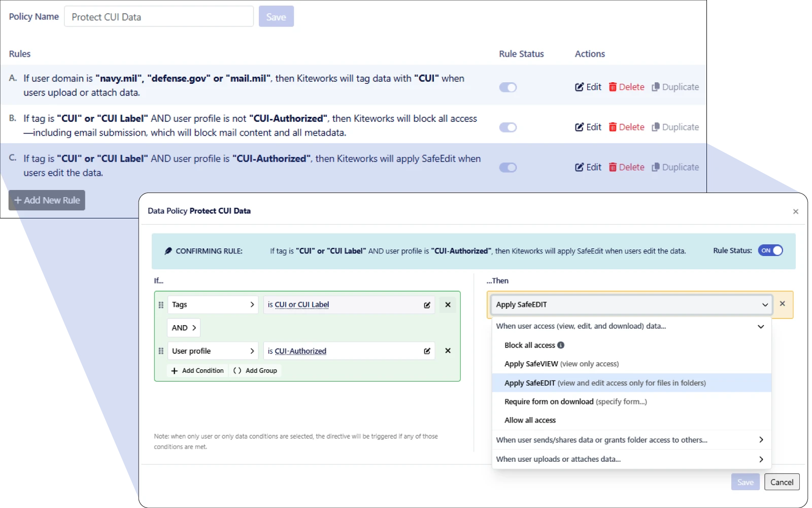
Task: Click 'is CUI-Authorized' value text
Action: [x=297, y=351]
